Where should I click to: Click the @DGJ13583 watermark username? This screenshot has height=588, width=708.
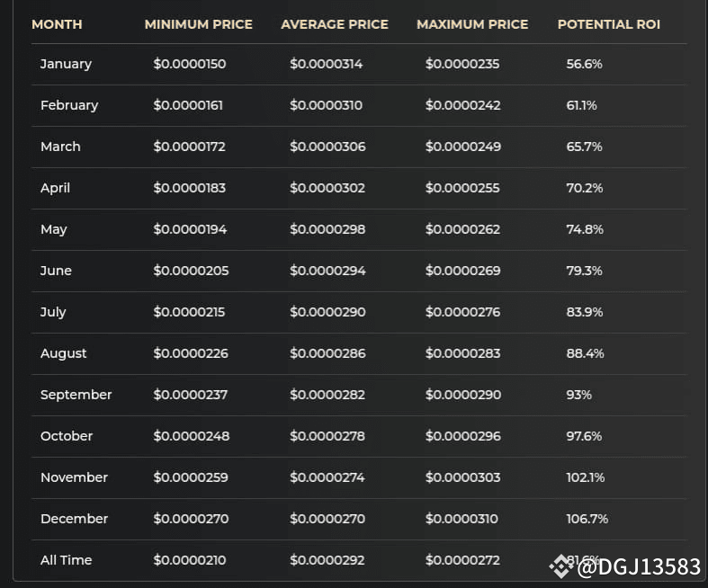639,566
